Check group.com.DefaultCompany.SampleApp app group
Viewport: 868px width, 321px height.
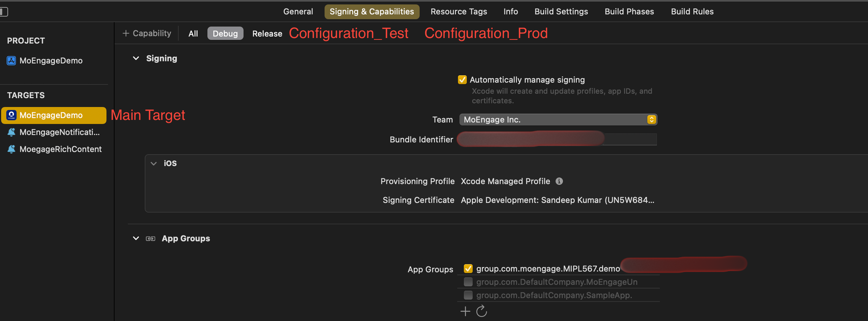[x=468, y=295]
